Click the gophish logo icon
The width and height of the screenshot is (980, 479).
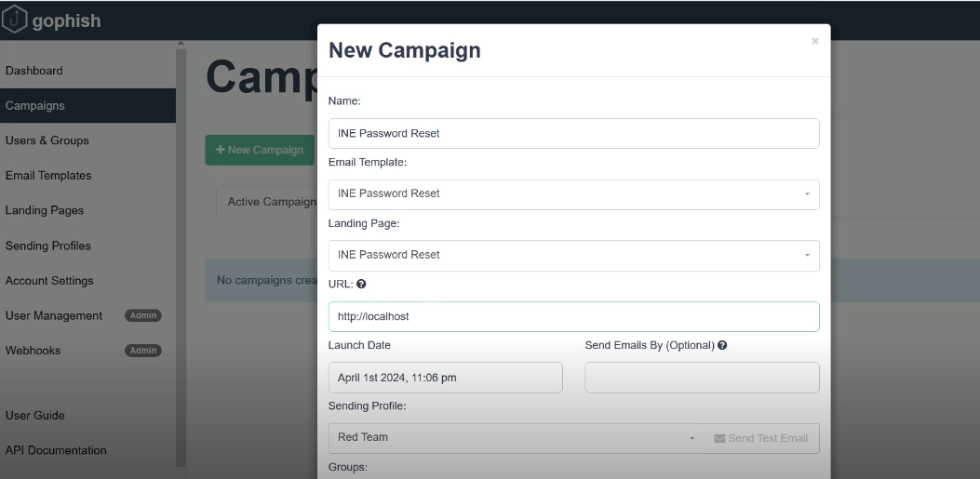(x=14, y=20)
